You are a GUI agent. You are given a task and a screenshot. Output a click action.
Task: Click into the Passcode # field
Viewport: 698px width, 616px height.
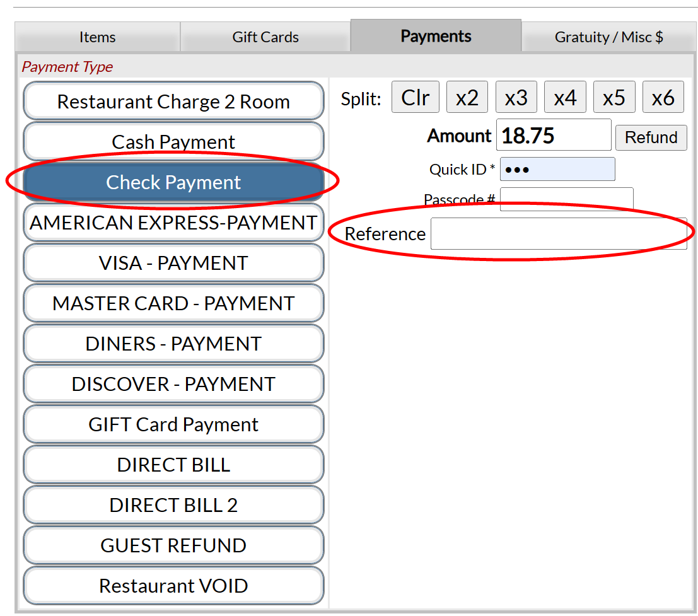(x=567, y=199)
